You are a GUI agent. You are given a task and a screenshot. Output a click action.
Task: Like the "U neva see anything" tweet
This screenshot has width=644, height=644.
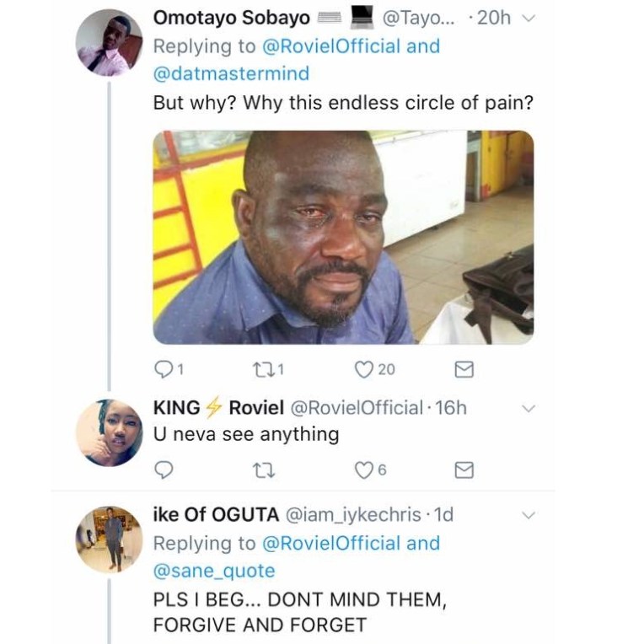[363, 470]
